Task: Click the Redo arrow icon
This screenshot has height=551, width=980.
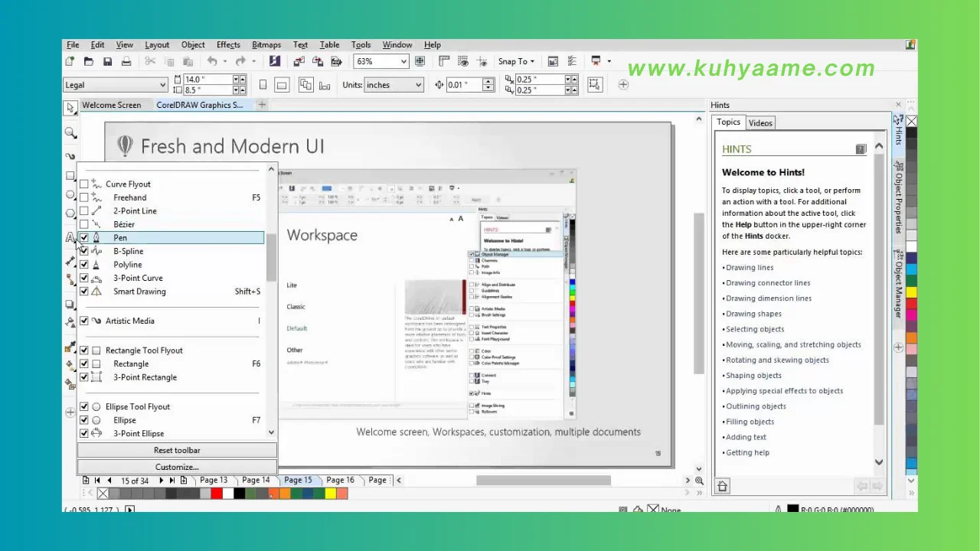Action: pos(240,61)
